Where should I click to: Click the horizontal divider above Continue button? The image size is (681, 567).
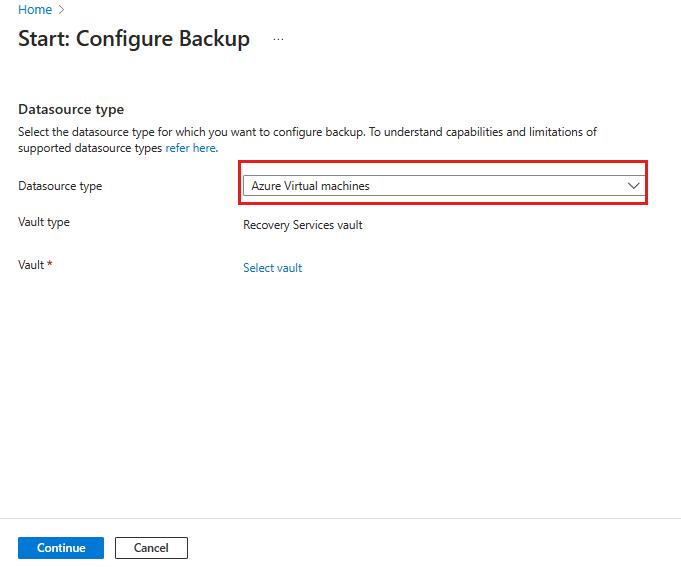340,518
